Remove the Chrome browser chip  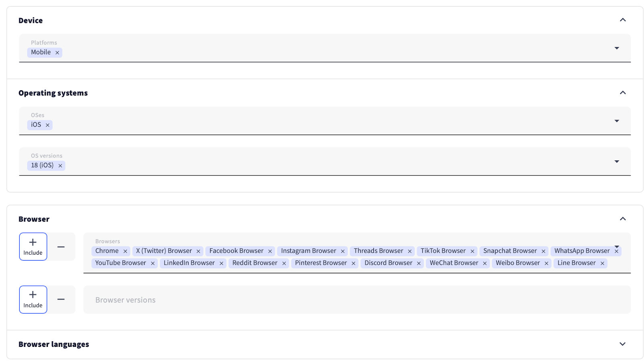coord(125,251)
